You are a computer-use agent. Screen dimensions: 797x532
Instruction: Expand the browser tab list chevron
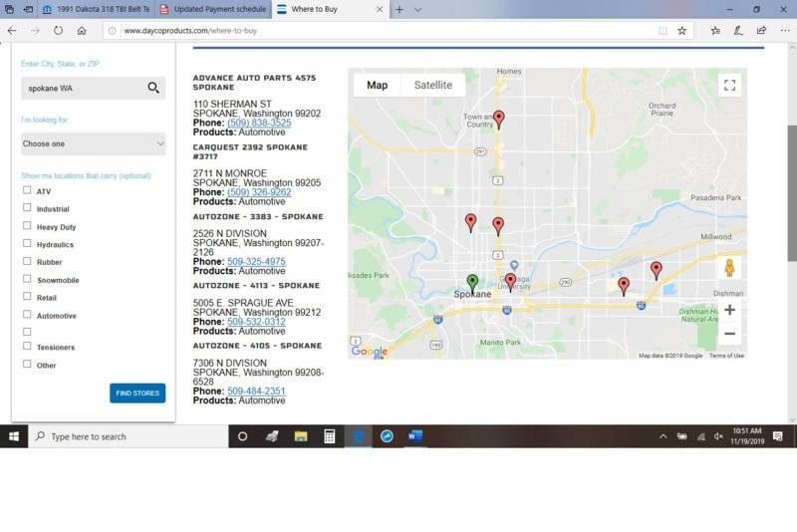pyautogui.click(x=417, y=9)
